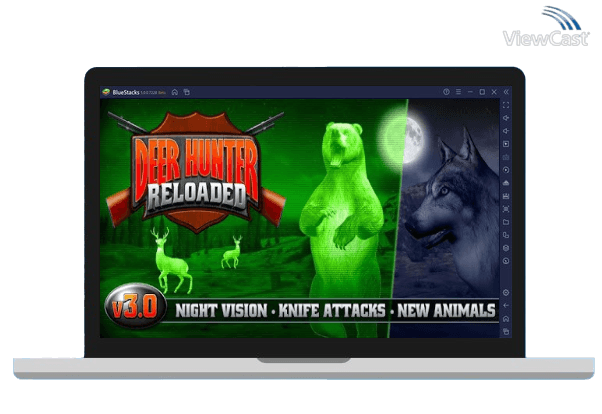Click the Android home button in sidebar
Image resolution: width=602 pixels, height=414 pixels.
[x=506, y=319]
